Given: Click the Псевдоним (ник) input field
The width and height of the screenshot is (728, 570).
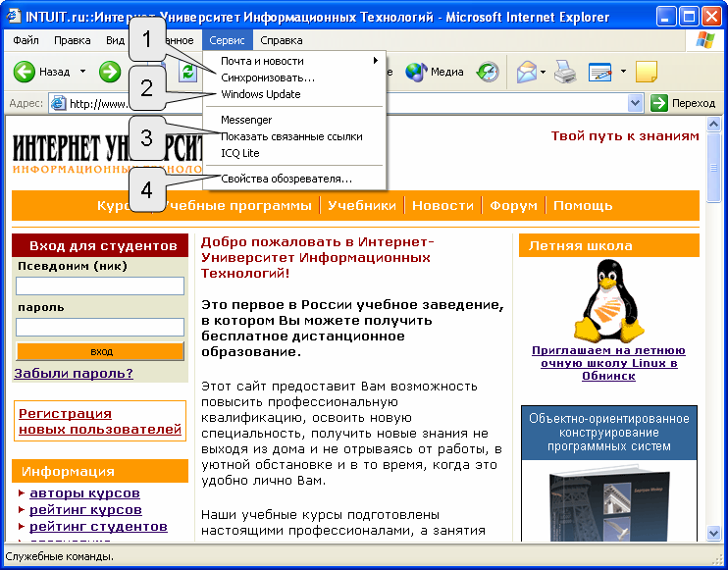Looking at the screenshot, I should coord(100,285).
